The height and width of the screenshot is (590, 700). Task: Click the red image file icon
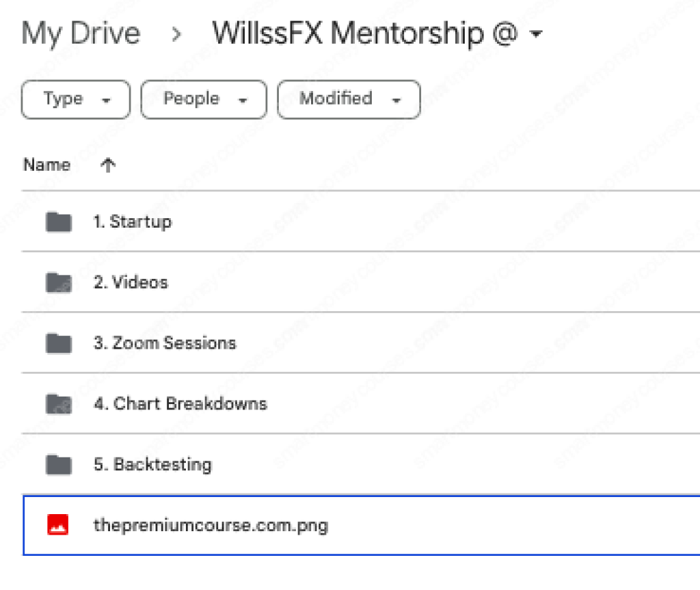58,526
